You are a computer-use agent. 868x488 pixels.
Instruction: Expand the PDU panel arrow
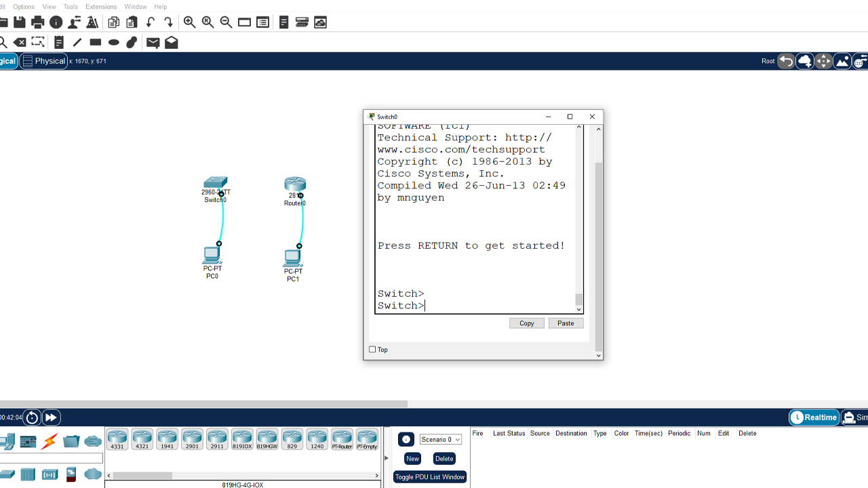(387, 458)
